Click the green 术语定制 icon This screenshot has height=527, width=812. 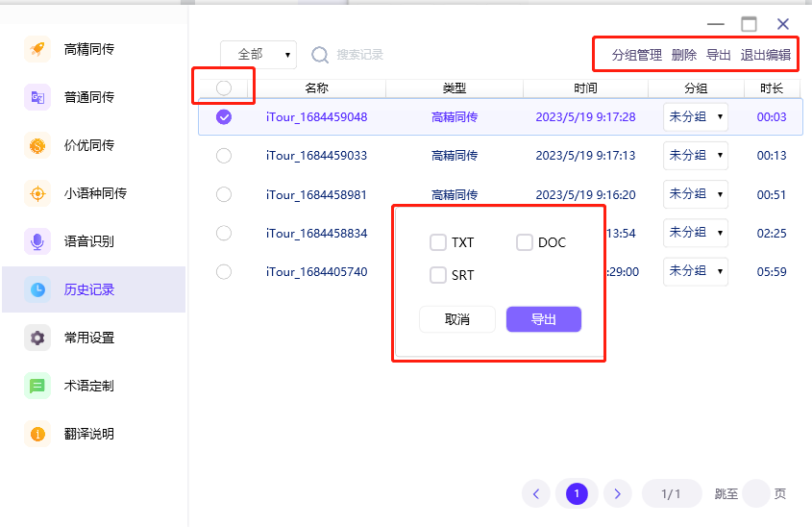pyautogui.click(x=37, y=386)
